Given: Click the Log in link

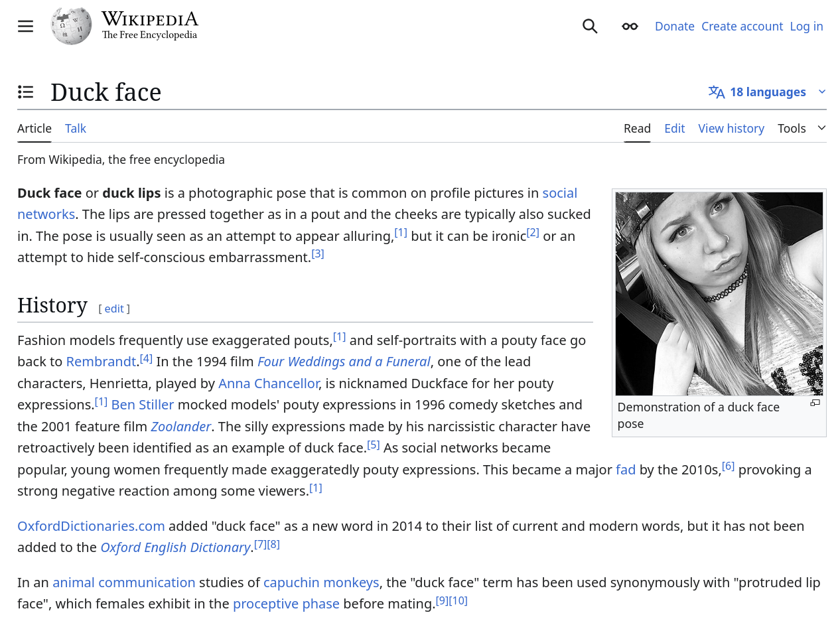Looking at the screenshot, I should coord(806,26).
